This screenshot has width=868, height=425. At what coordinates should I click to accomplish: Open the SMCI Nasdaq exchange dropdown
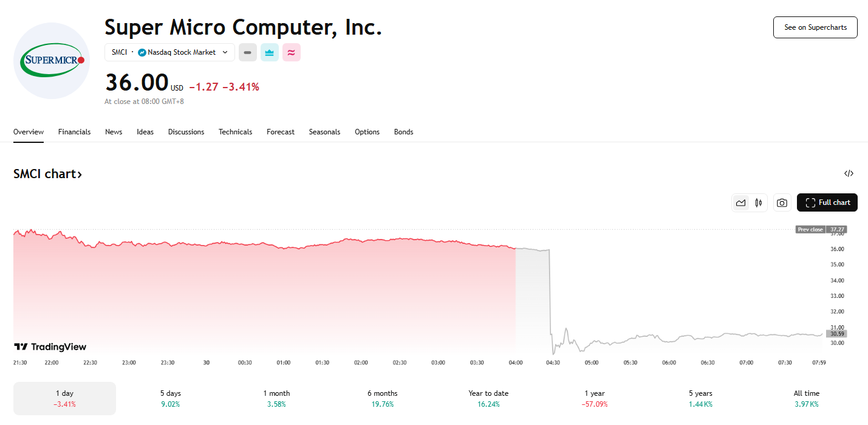click(169, 52)
